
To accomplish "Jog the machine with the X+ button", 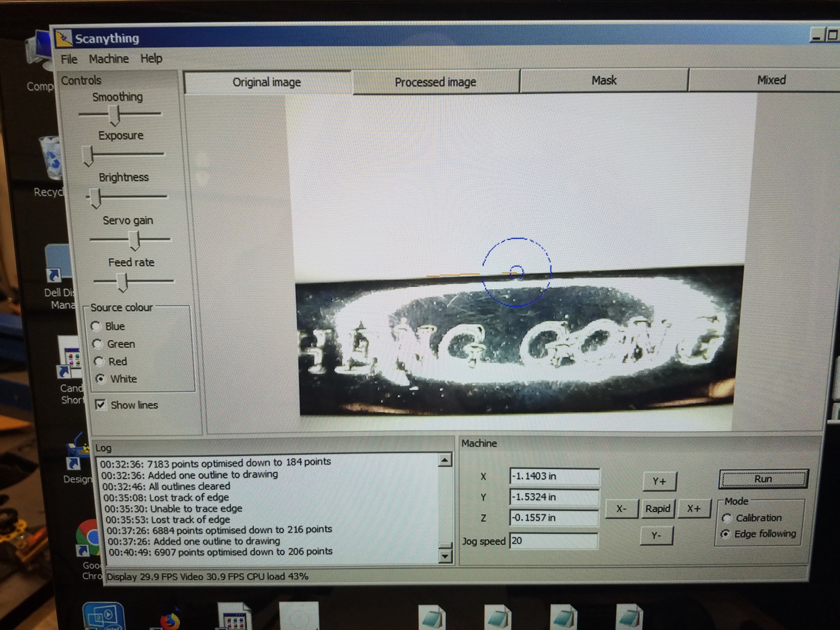I will (694, 508).
